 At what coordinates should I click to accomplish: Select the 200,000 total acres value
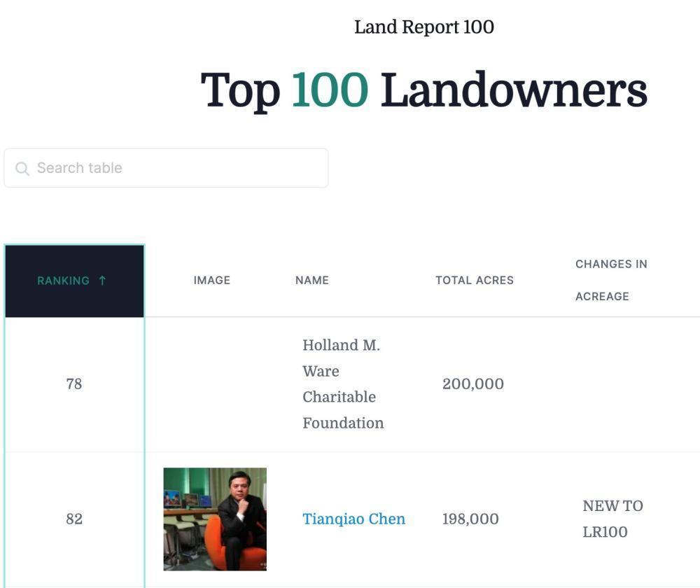click(x=472, y=384)
